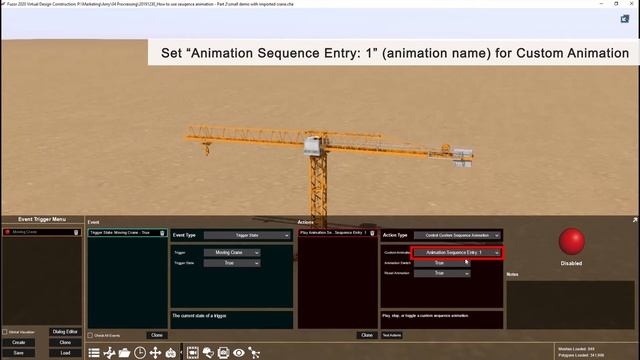The height and width of the screenshot is (360, 640).
Task: Open the Trigger dropdown showing Moving Crane
Action: coord(232,253)
